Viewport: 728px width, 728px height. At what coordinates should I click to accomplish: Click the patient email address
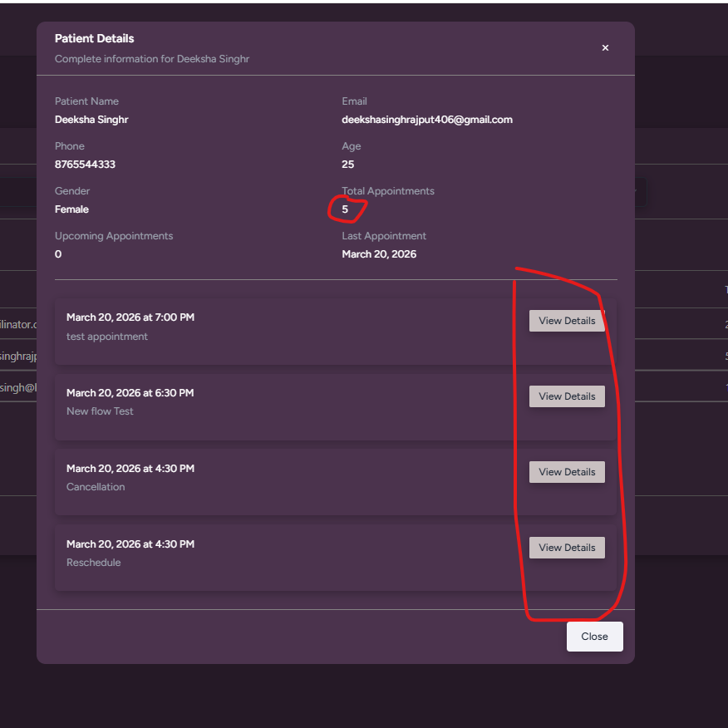click(426, 120)
